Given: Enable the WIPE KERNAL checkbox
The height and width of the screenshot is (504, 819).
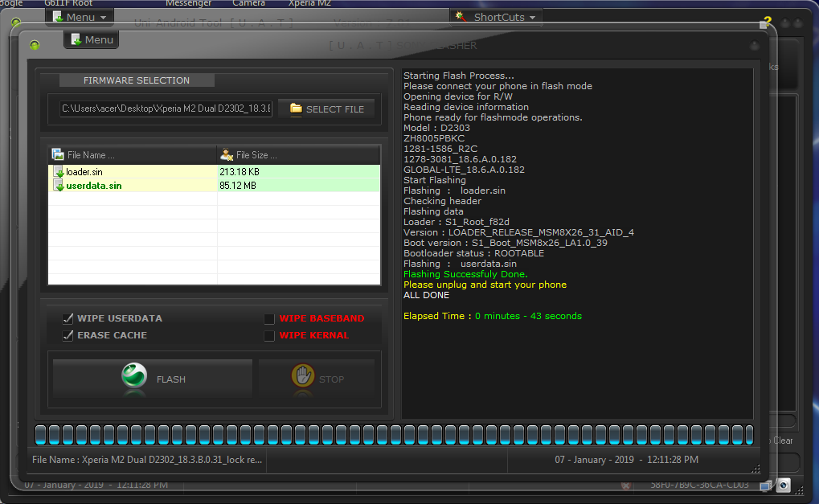Looking at the screenshot, I should tap(269, 336).
